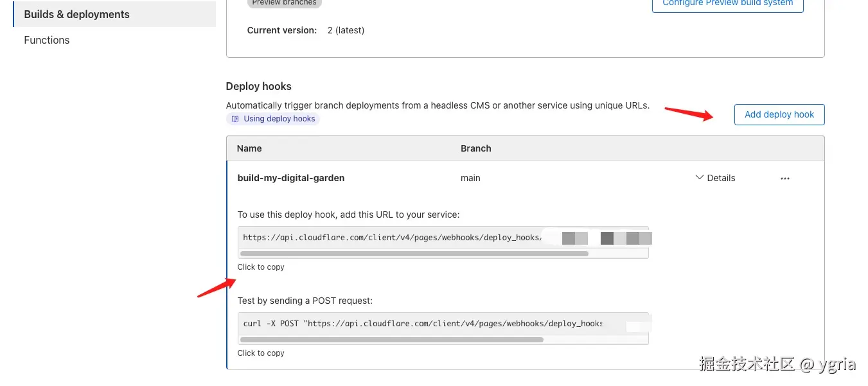Screen dimensions: 868x386
Task: Open the Using deploy hooks documentation link
Action: point(279,119)
